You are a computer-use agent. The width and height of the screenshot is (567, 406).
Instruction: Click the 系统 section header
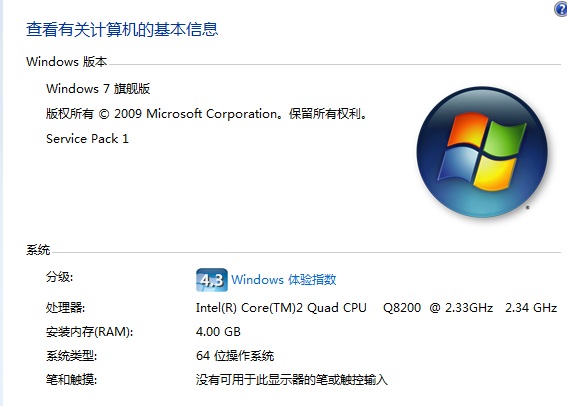[38, 250]
